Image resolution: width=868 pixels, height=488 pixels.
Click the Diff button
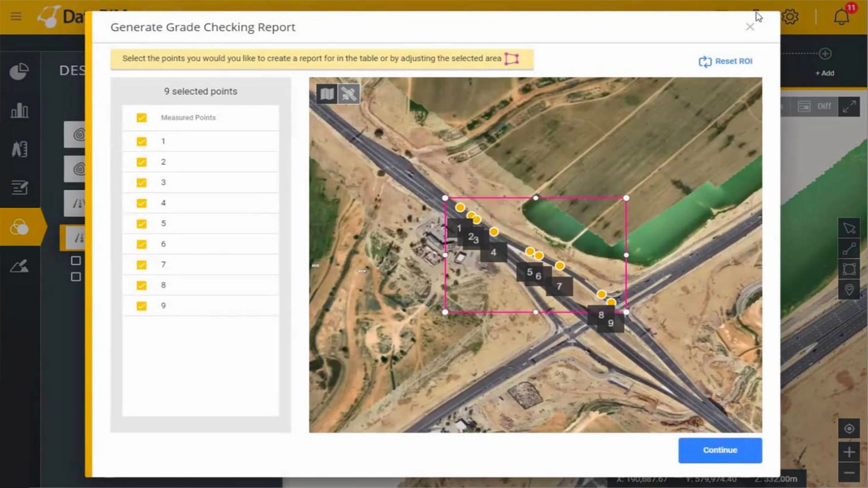814,106
